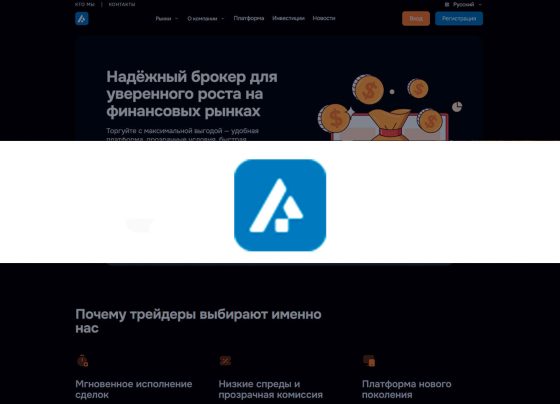Click the large dollar coin at the top of the illustration
The height and width of the screenshot is (404, 560).
tap(368, 90)
